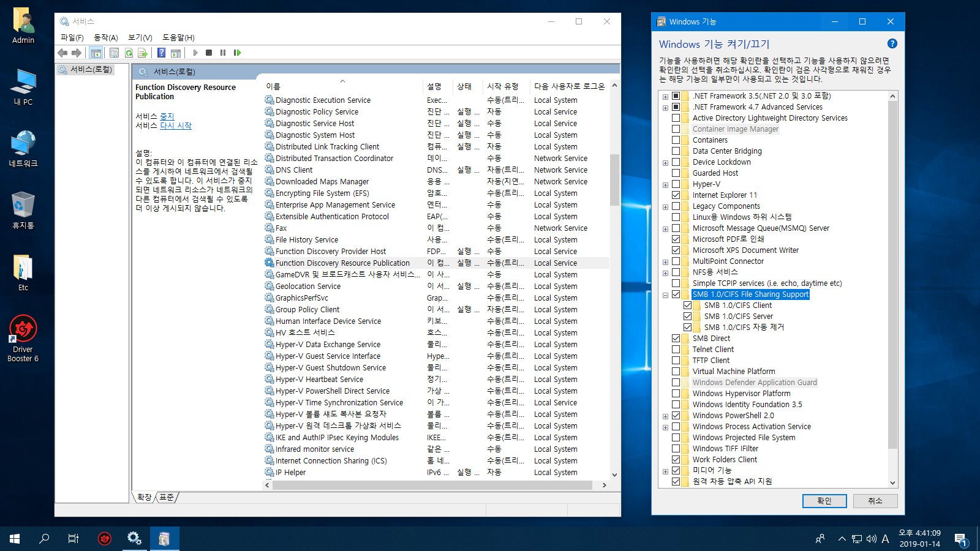Expand the 미디어 기능 node
This screenshot has width=980, height=551.
tap(665, 471)
